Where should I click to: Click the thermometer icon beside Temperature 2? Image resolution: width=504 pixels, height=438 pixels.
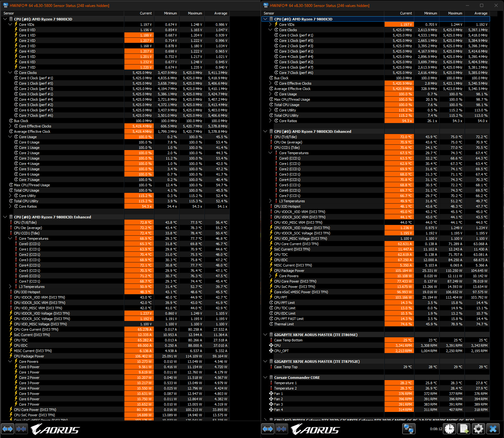tap(271, 388)
